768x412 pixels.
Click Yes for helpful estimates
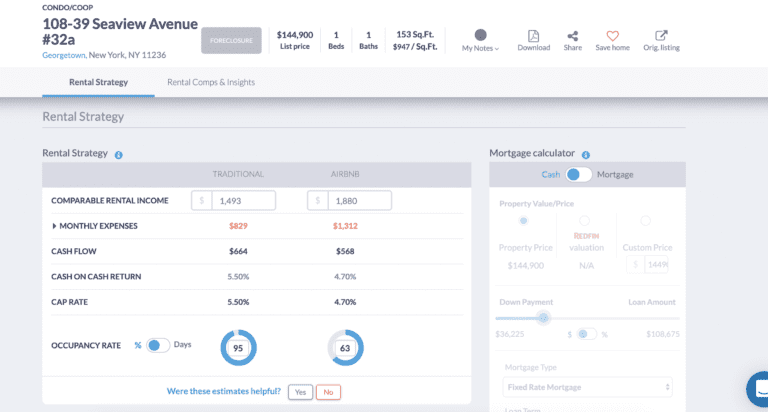tap(300, 392)
